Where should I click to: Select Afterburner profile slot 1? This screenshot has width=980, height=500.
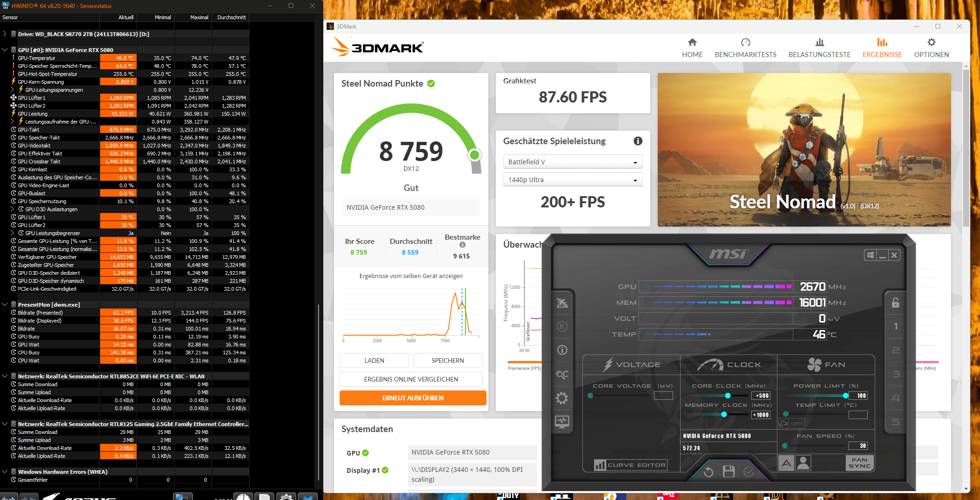pos(895,326)
